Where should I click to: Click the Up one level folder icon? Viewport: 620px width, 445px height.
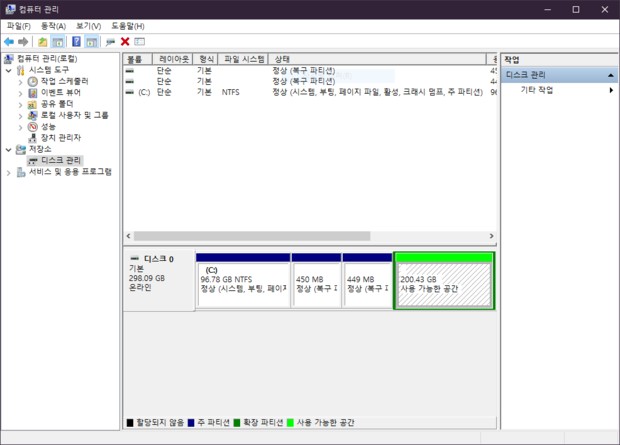coord(43,42)
